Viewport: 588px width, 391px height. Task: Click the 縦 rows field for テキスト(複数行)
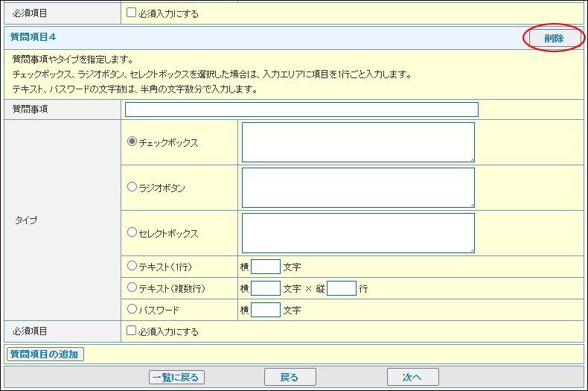(x=342, y=288)
